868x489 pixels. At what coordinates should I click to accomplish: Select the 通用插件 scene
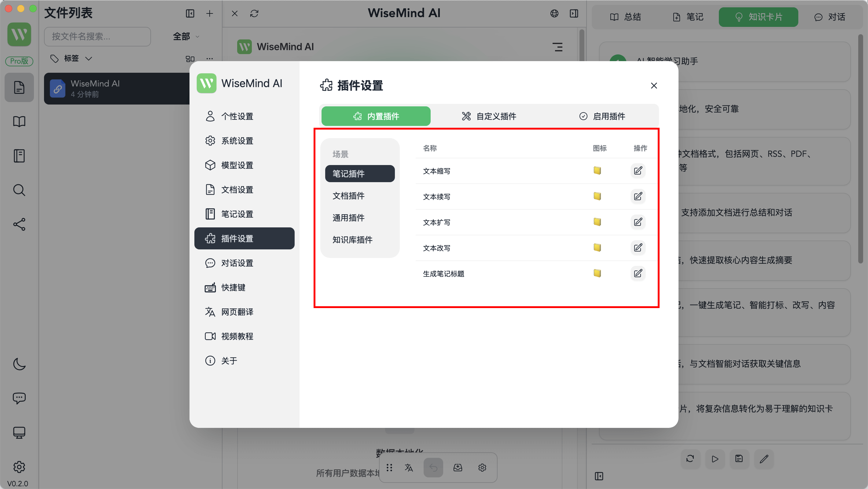360,218
